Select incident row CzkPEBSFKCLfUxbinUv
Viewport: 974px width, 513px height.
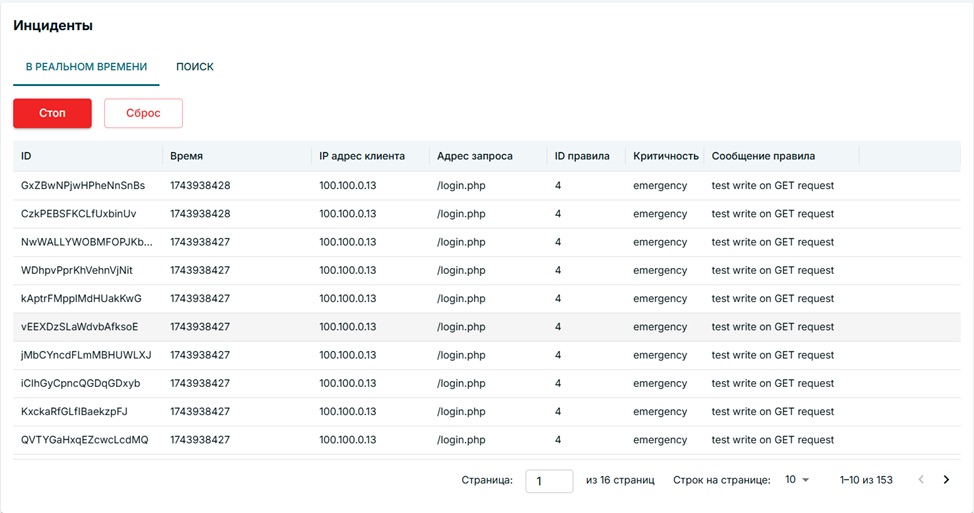click(x=79, y=214)
